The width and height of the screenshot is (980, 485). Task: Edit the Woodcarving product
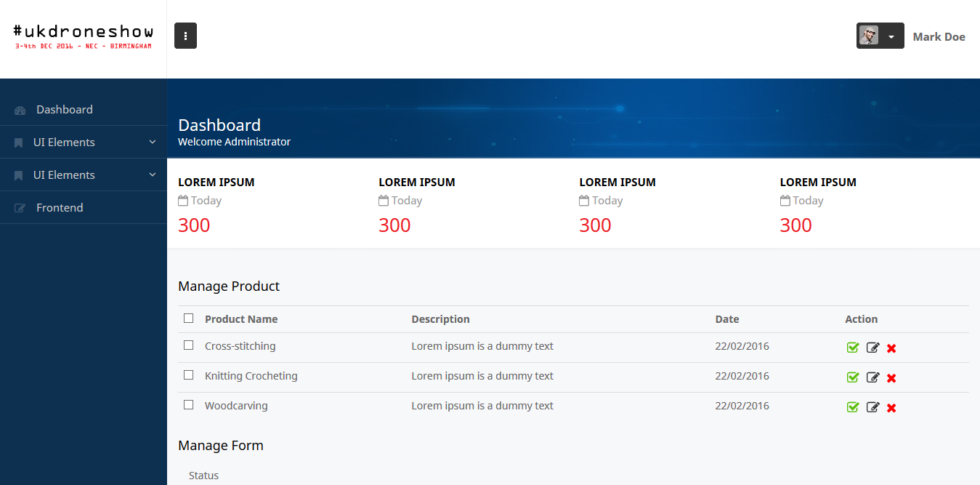click(872, 407)
